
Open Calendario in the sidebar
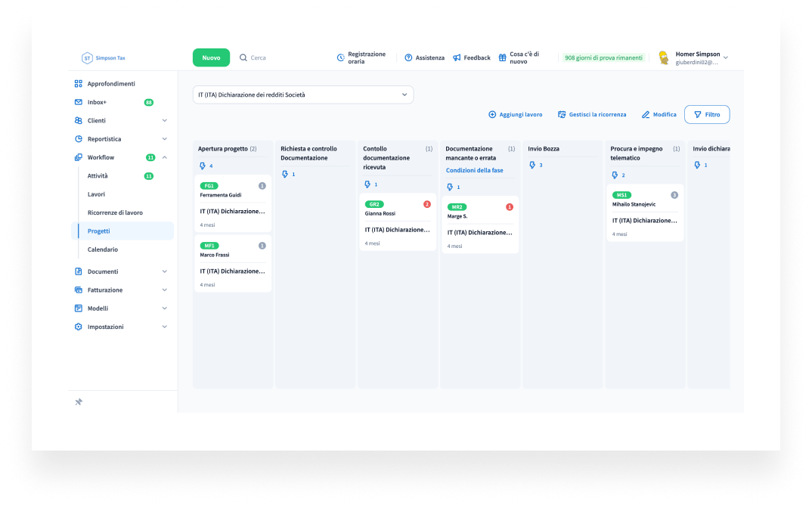coord(103,249)
